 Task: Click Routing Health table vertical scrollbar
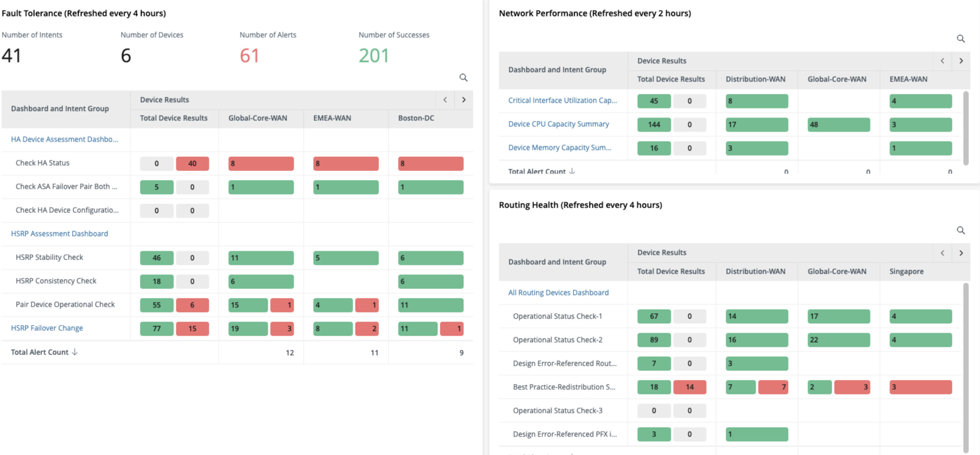[x=965, y=368]
